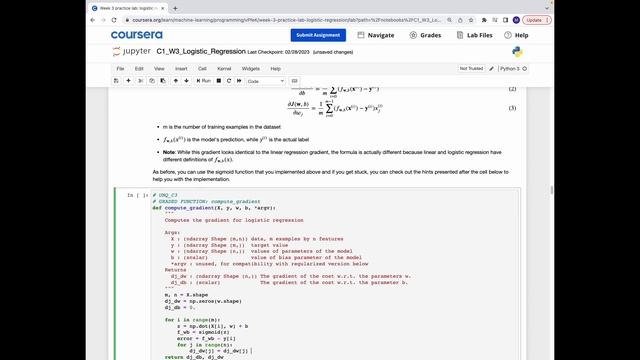This screenshot has height=360, width=640.
Task: Click the Python 3 kernel name
Action: tap(510, 69)
